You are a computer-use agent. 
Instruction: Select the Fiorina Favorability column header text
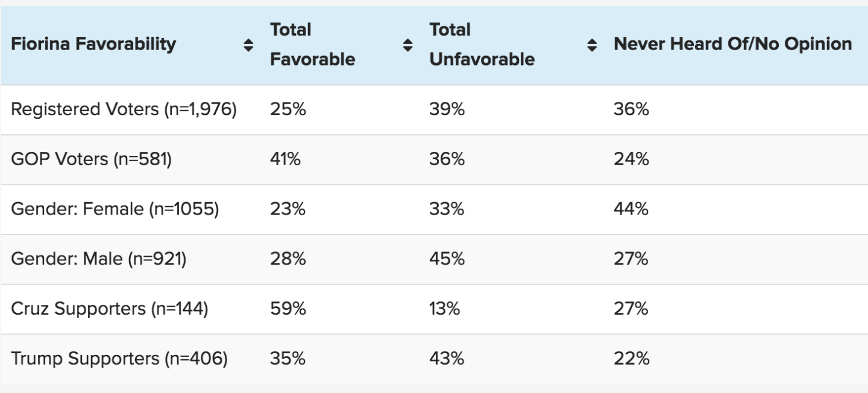(93, 44)
